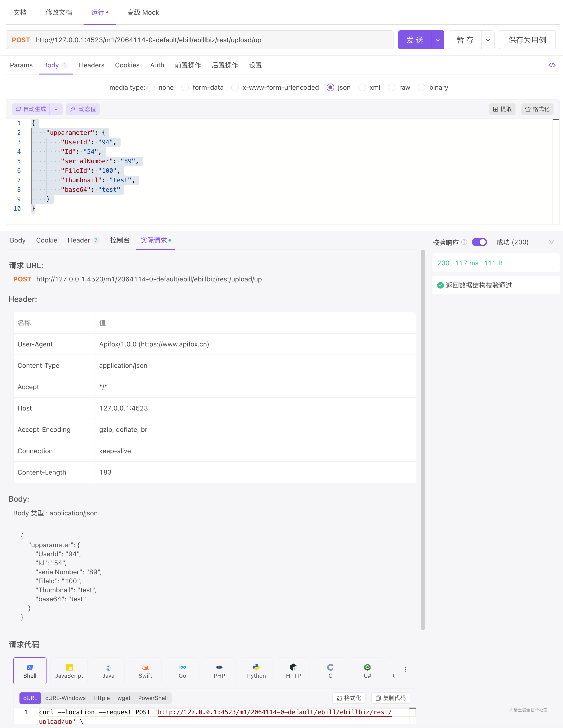Switch to the 修改文档 tab
This screenshot has width=563, height=728.
point(59,12)
